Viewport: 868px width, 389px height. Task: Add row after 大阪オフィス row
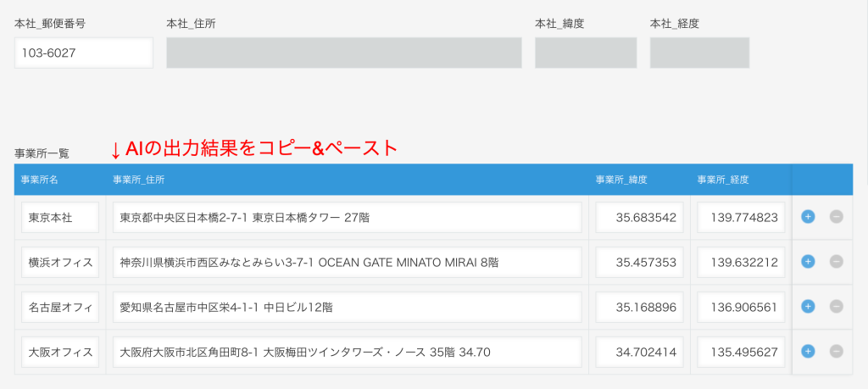point(808,350)
